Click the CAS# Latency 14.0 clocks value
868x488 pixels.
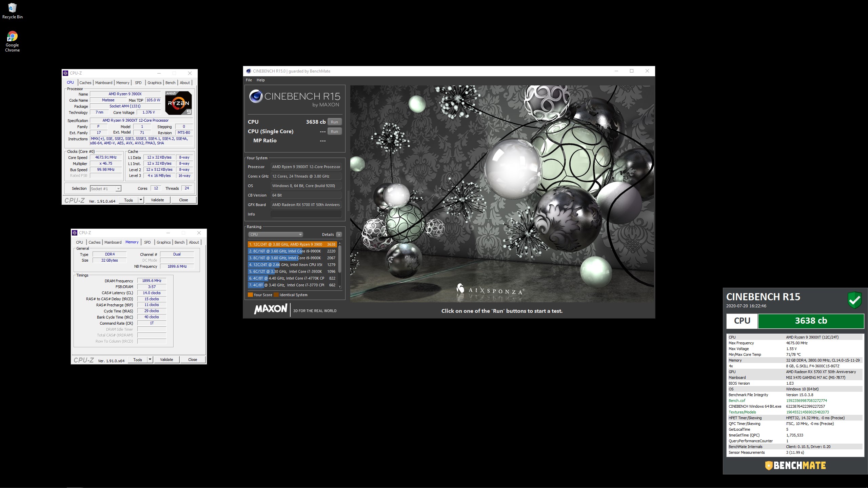(152, 293)
